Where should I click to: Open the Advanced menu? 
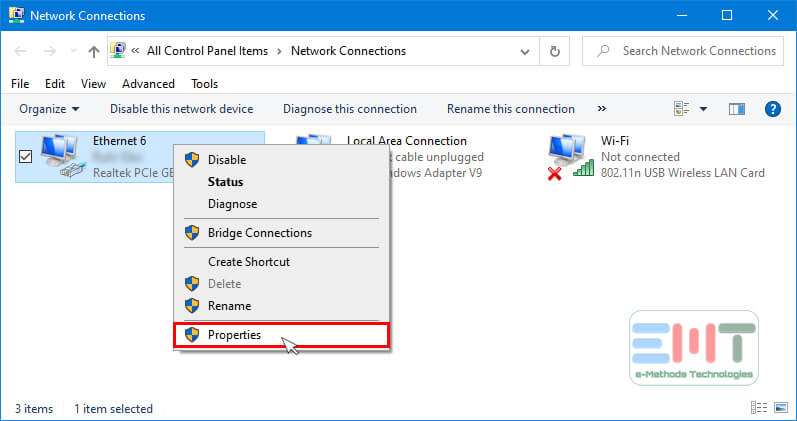pos(148,83)
